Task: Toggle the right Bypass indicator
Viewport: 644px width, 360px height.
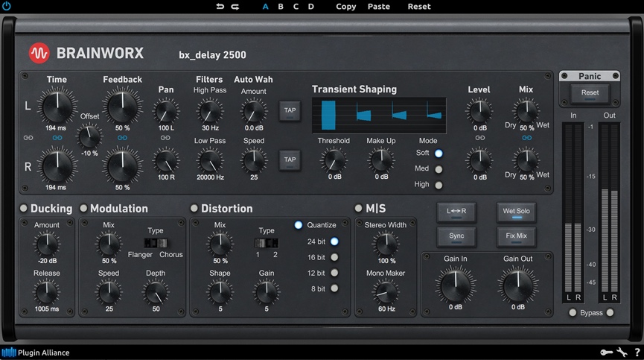Action: pos(610,313)
